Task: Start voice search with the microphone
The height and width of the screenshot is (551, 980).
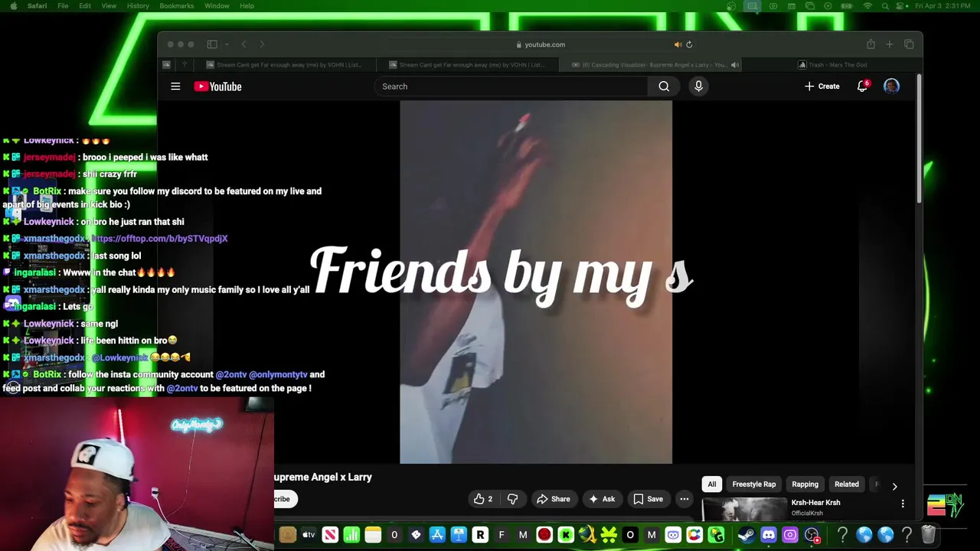Action: (698, 86)
